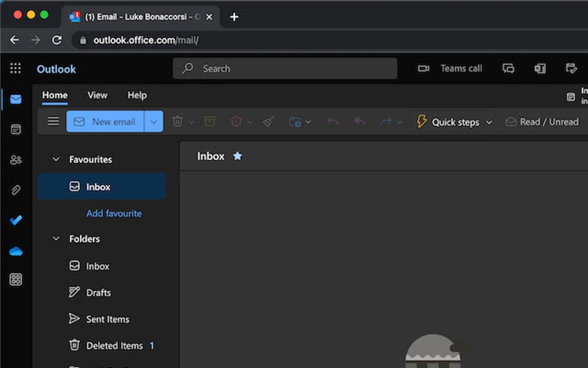This screenshot has width=588, height=368.
Task: Unfavourite the Inbox by clicking its star
Action: coord(237,156)
